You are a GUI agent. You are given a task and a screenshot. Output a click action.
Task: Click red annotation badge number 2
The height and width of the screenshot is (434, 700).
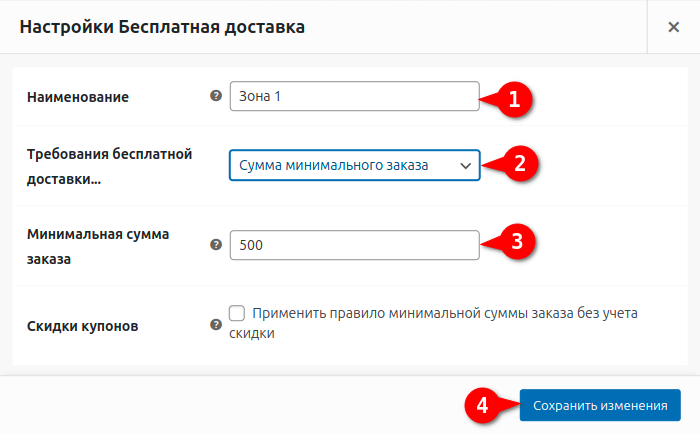[x=515, y=164]
